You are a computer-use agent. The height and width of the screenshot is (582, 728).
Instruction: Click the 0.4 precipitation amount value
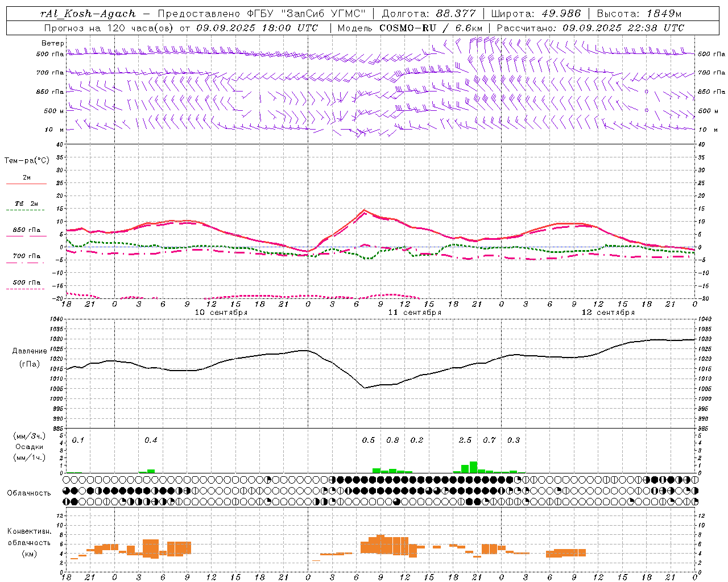pos(151,440)
